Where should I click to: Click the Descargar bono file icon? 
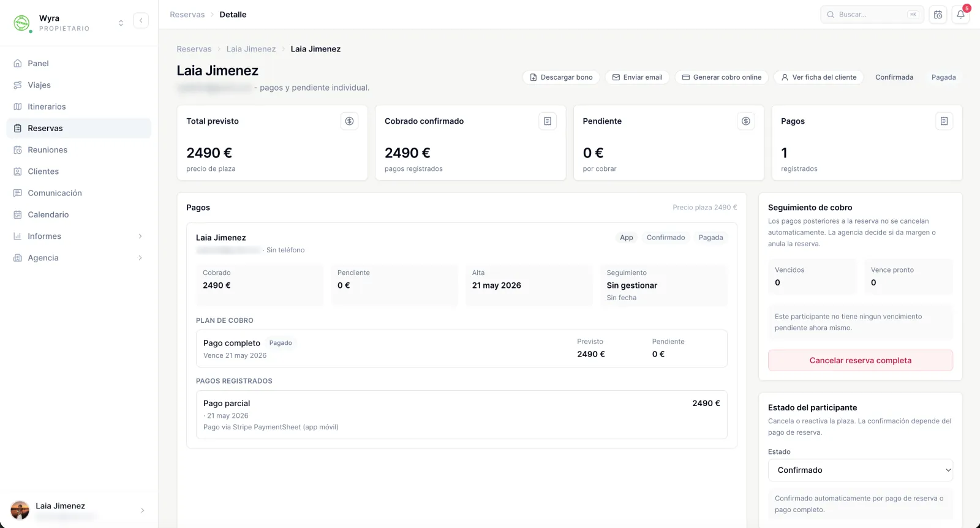click(x=533, y=77)
